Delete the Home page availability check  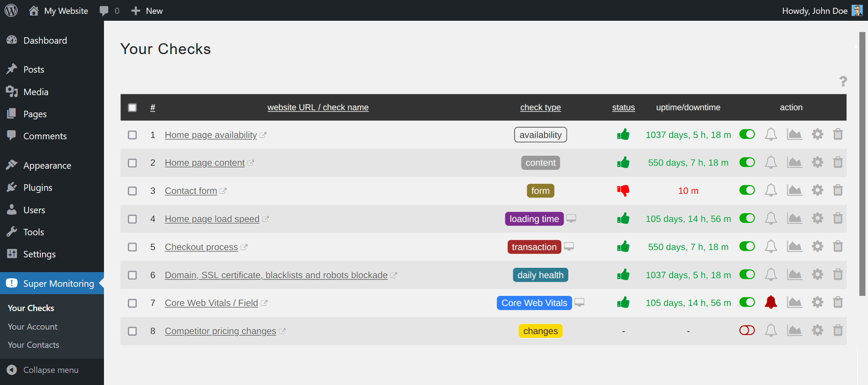[x=838, y=135]
